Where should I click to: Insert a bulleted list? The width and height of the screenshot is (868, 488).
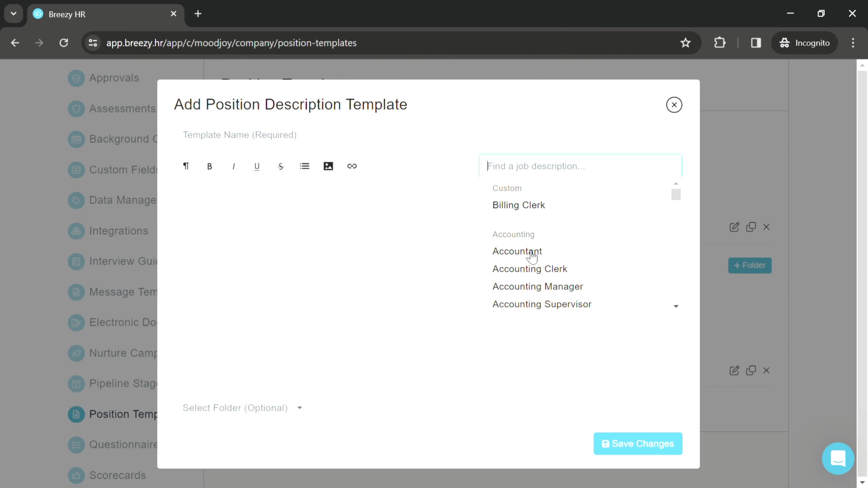pyautogui.click(x=305, y=166)
